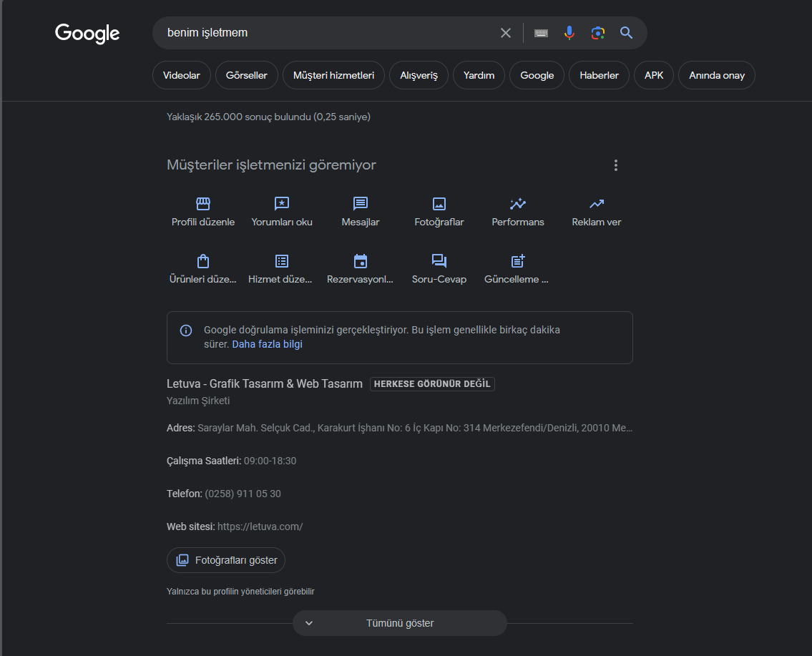Click the Saraylar Mah. address text
Screen dimensions: 812x656
point(415,429)
